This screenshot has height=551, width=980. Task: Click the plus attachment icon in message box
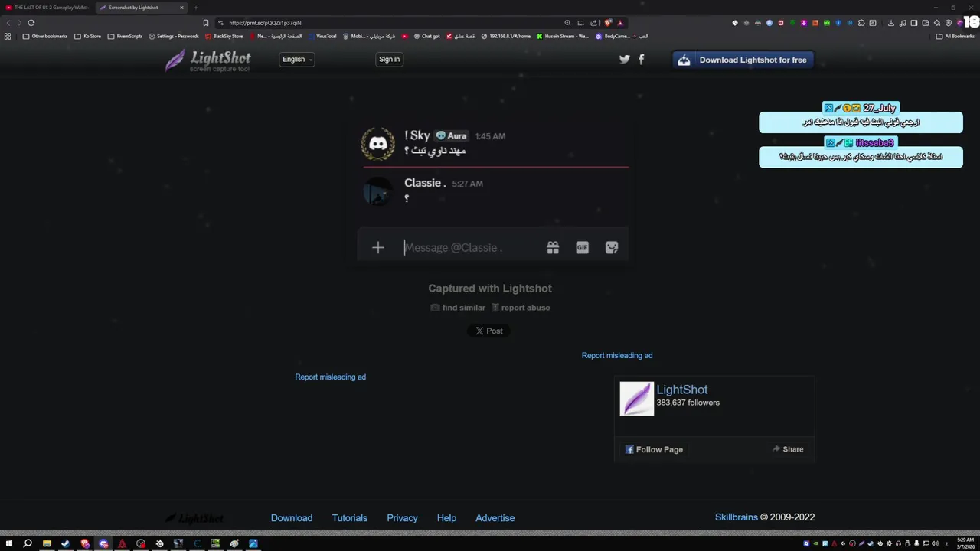coord(377,247)
